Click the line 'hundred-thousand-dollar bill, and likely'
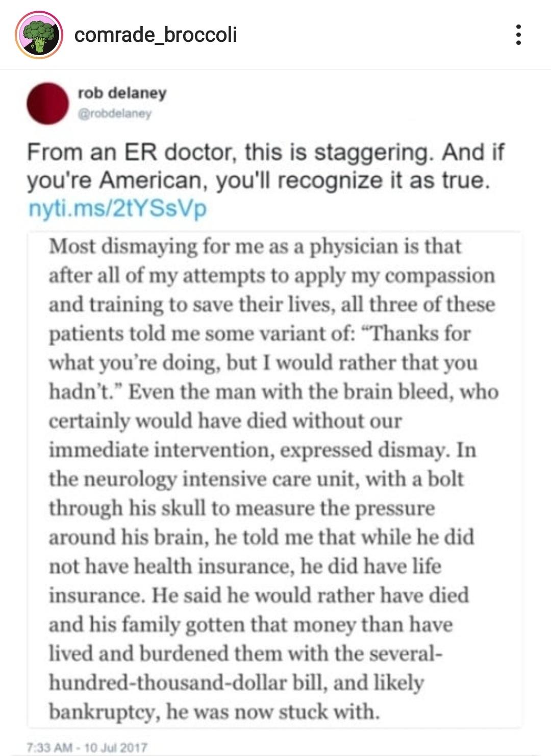This screenshot has height=756, width=551. [237, 683]
